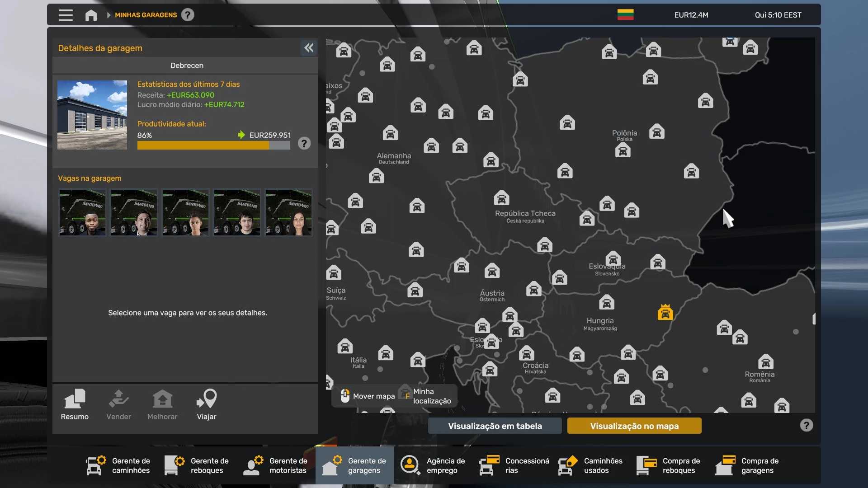Open help next to Minhas Garagens
868x488 pixels.
[x=188, y=15]
